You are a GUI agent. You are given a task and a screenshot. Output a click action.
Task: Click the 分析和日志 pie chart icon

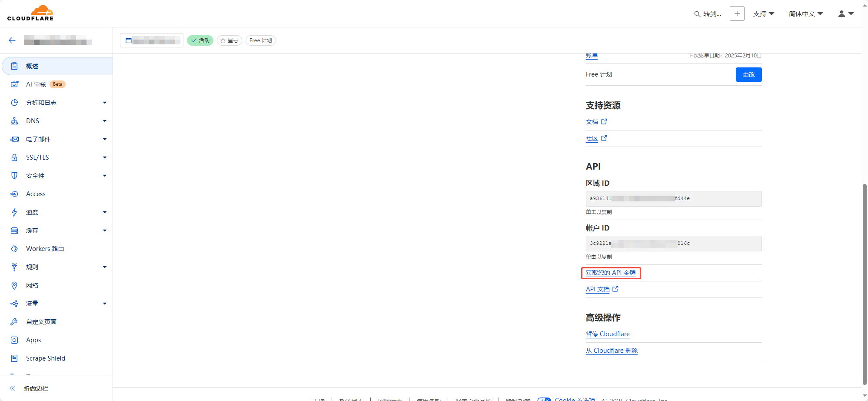[x=14, y=103]
